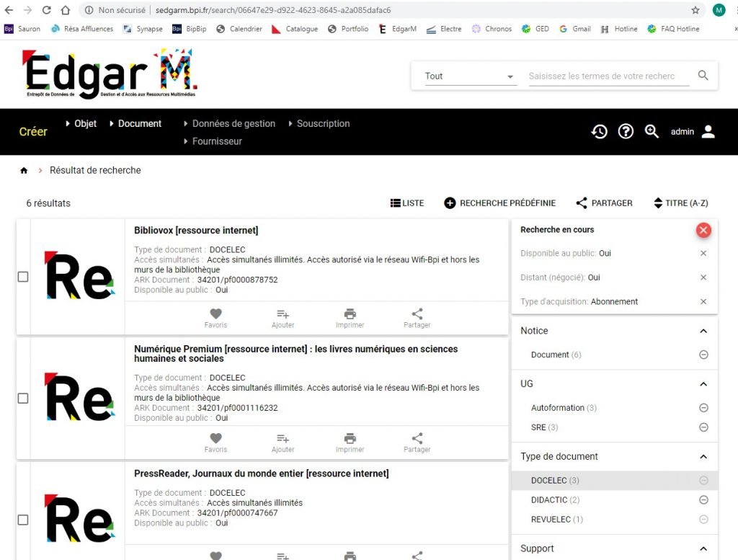Open the Sauron bookmark
This screenshot has height=560, width=738.
pos(22,29)
